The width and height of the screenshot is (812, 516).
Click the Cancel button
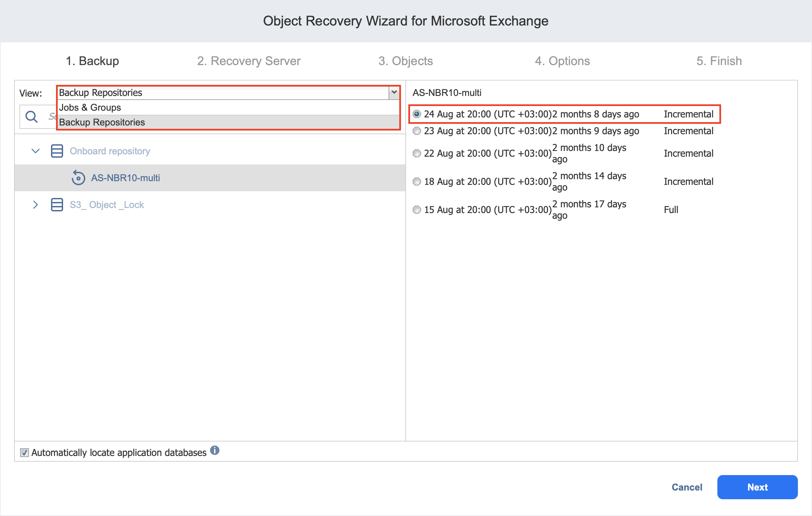[x=687, y=487]
